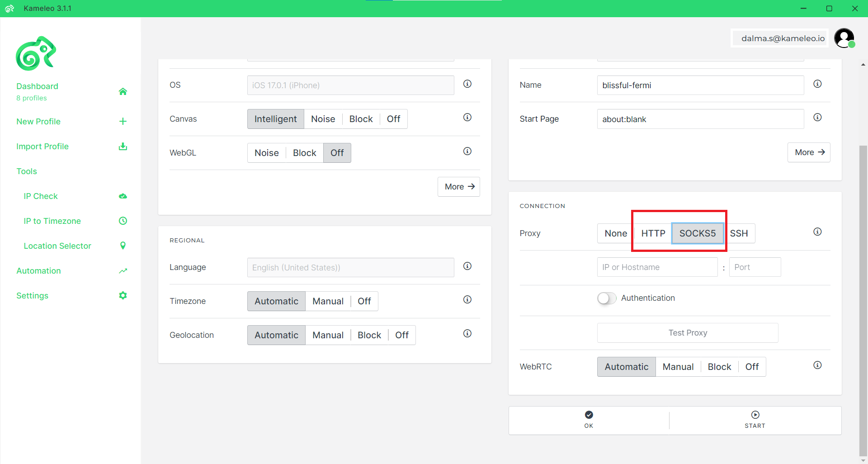This screenshot has width=868, height=464.
Task: Click the profile Name input field
Action: click(x=700, y=85)
